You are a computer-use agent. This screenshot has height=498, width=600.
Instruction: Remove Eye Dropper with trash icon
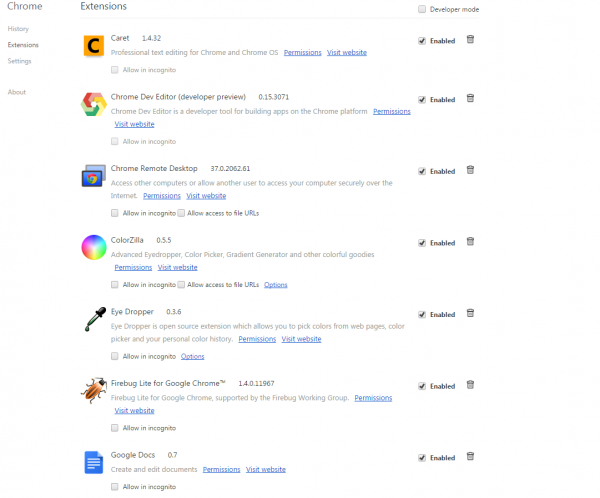tap(470, 313)
